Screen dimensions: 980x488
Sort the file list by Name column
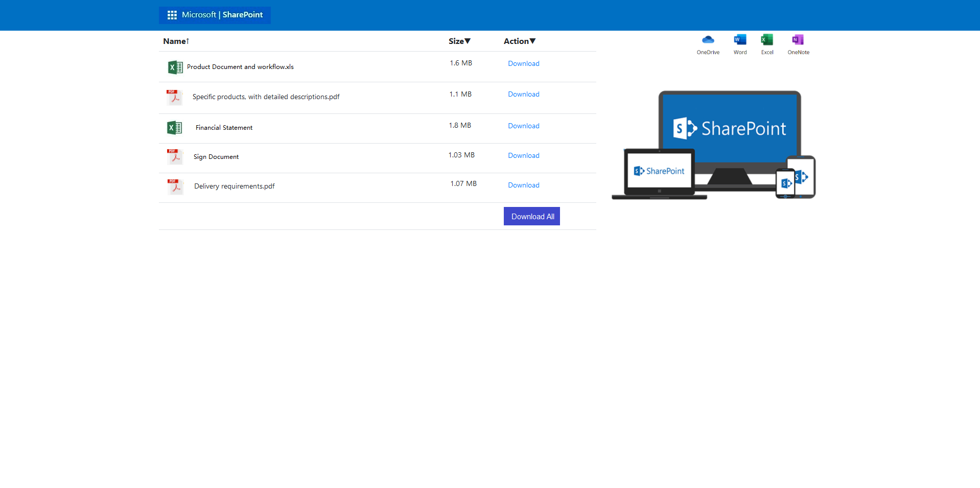[x=176, y=41]
